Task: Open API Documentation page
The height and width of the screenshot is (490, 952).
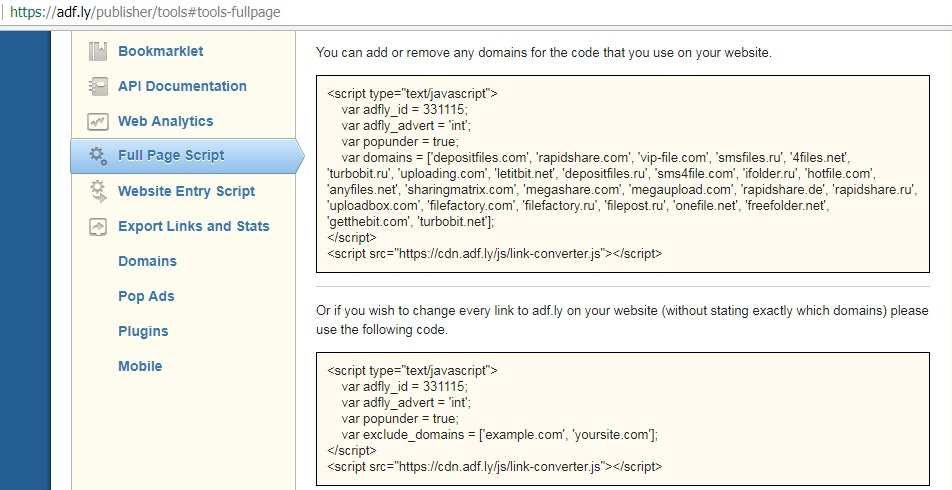Action: click(182, 86)
